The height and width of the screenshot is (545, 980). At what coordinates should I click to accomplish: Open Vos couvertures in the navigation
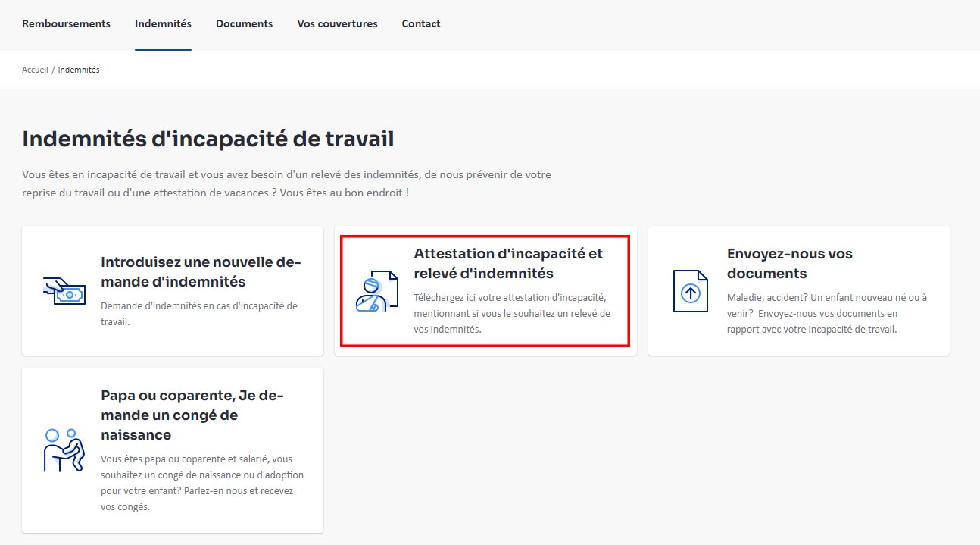337,23
